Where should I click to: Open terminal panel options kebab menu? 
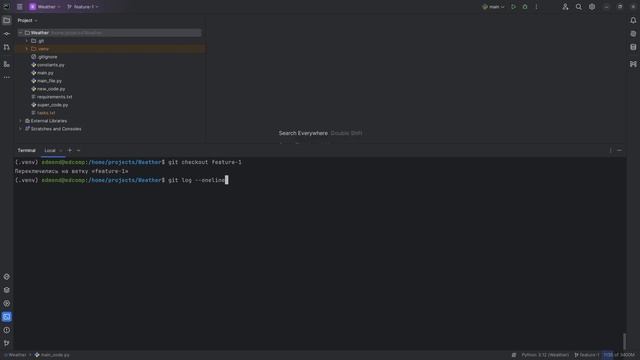611,151
